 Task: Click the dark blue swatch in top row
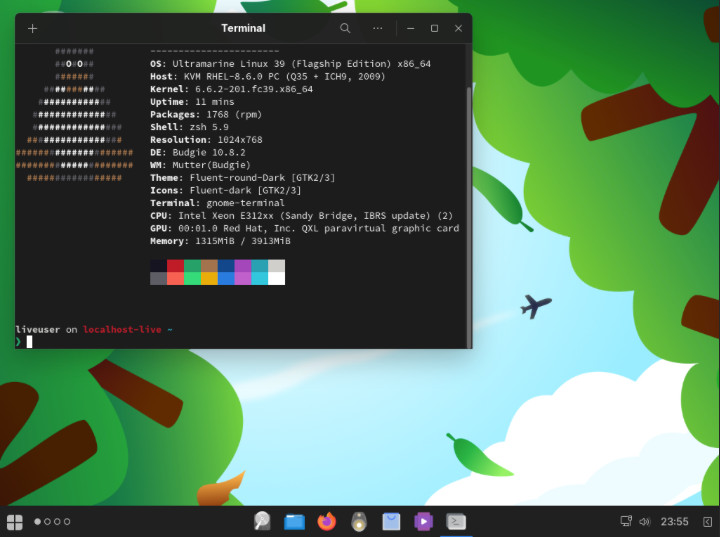226,266
